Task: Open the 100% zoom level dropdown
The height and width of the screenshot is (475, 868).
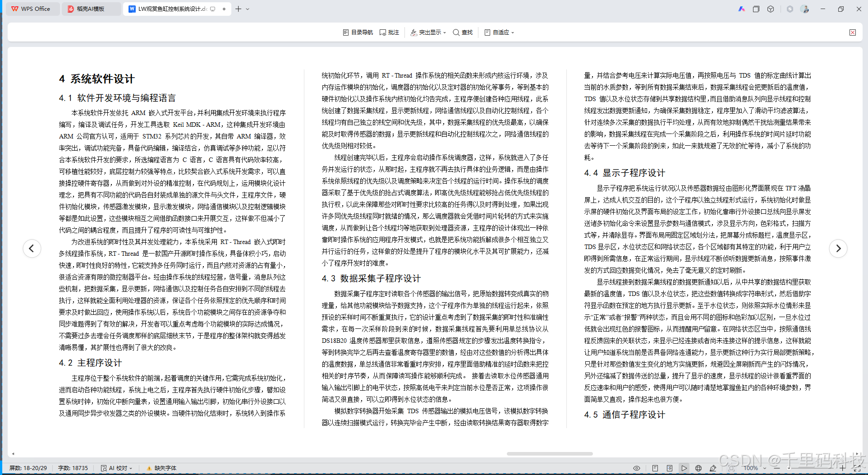Action: click(754, 468)
